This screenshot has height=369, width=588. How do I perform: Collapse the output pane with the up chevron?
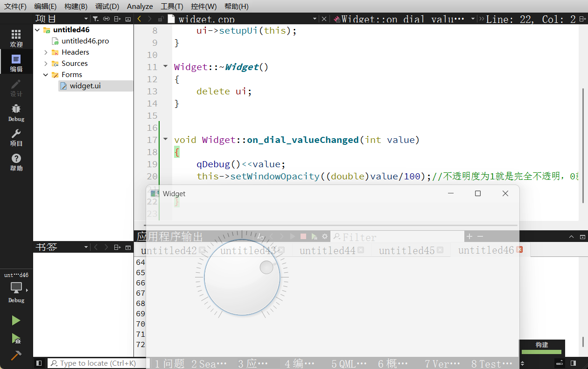click(571, 237)
